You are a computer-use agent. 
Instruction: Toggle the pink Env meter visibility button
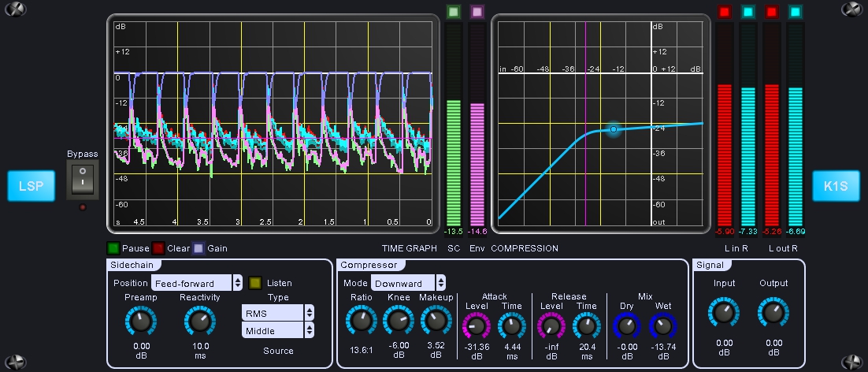click(x=477, y=12)
